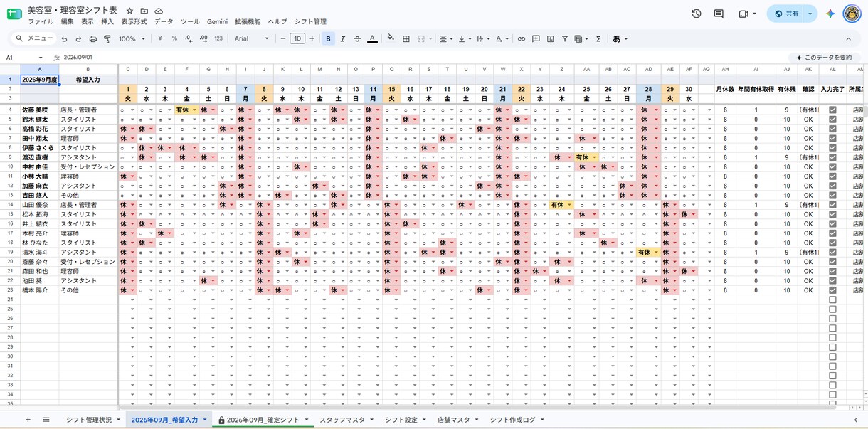868x429 pixels.
Task: Click このデータを要約 button
Action: tap(823, 58)
